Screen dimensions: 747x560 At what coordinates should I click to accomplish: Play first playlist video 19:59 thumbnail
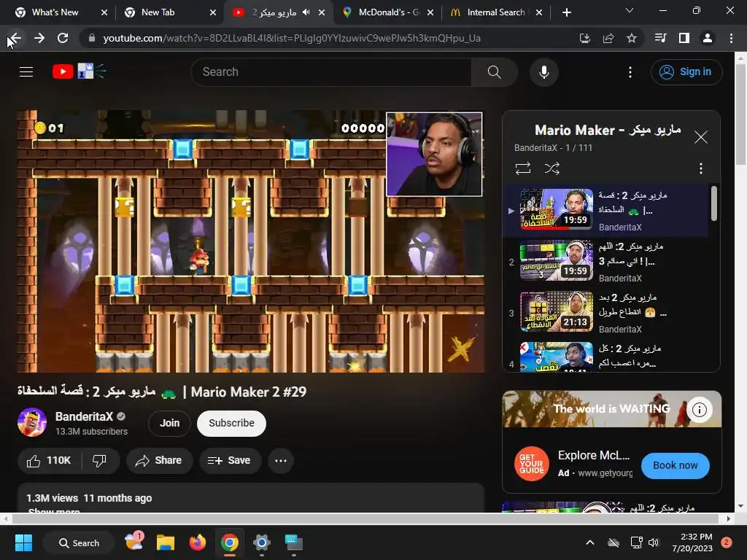coord(556,209)
